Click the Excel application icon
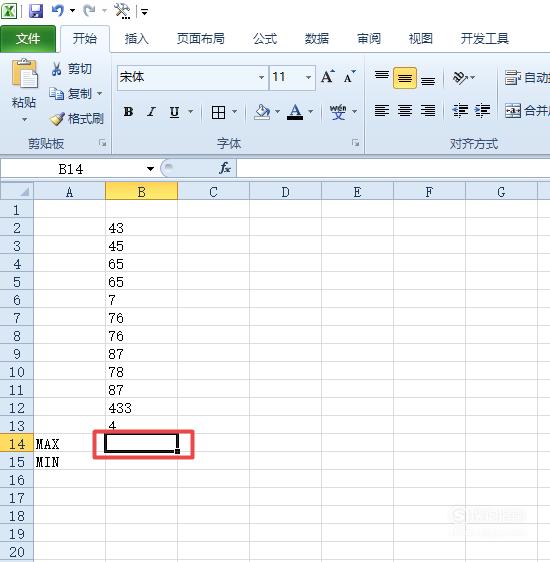 click(x=9, y=11)
